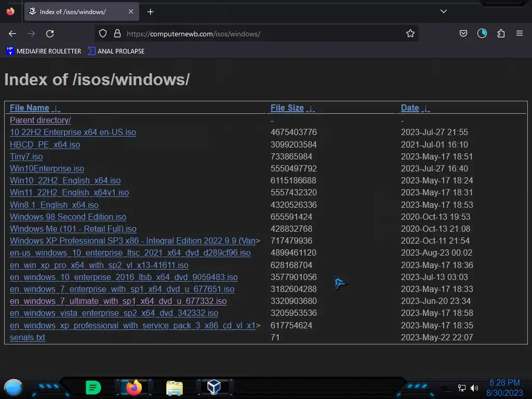Download en_windows_10_enterprise_2016_ltsb iso
This screenshot has height=399, width=532.
(124, 277)
